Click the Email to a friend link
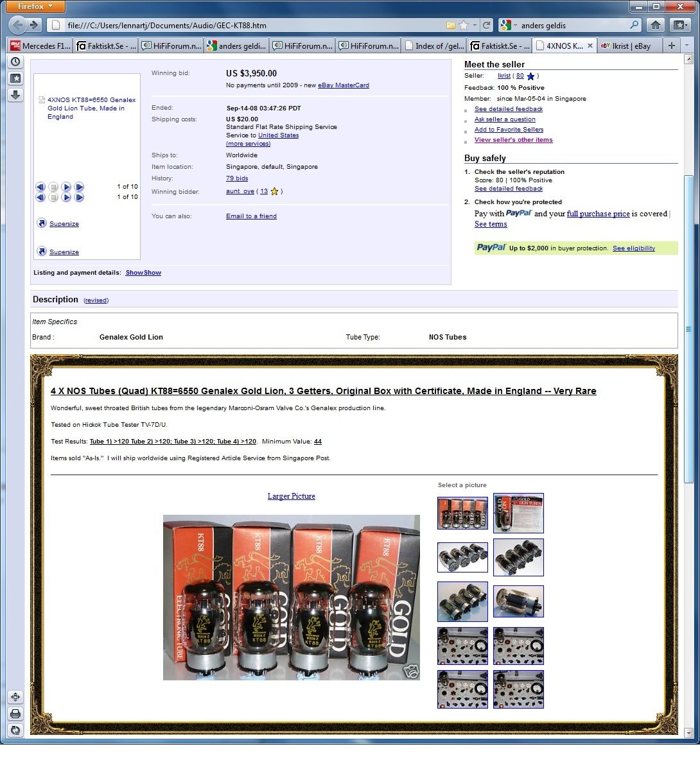 [x=251, y=216]
